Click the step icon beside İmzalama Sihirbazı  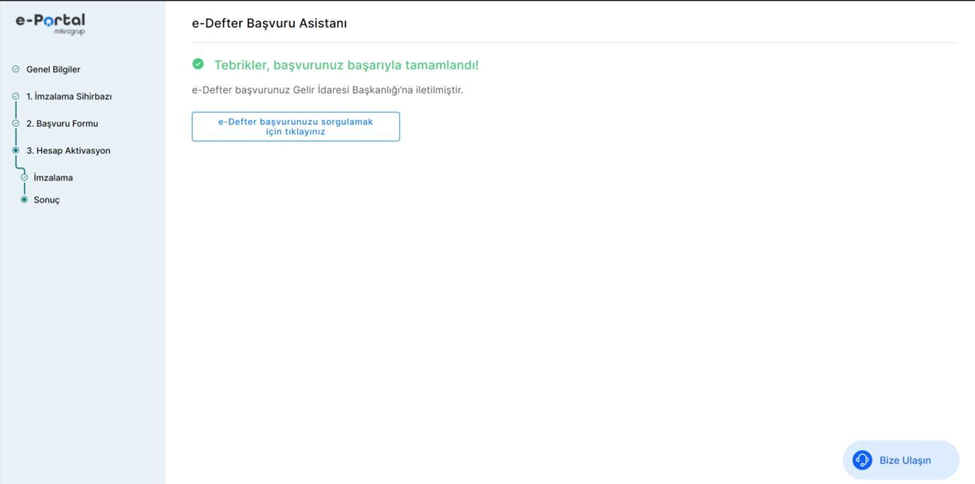[15, 97]
